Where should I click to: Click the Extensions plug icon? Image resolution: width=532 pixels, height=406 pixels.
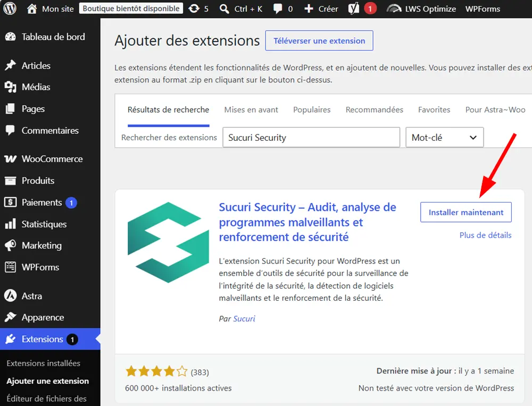point(10,339)
